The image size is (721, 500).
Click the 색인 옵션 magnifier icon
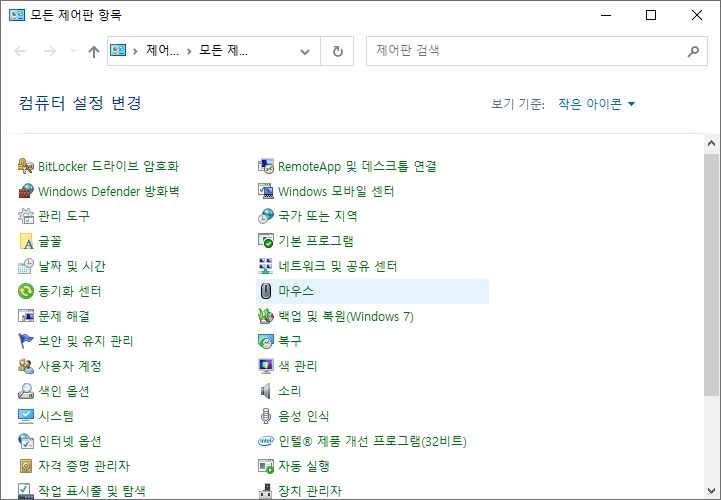[26, 391]
